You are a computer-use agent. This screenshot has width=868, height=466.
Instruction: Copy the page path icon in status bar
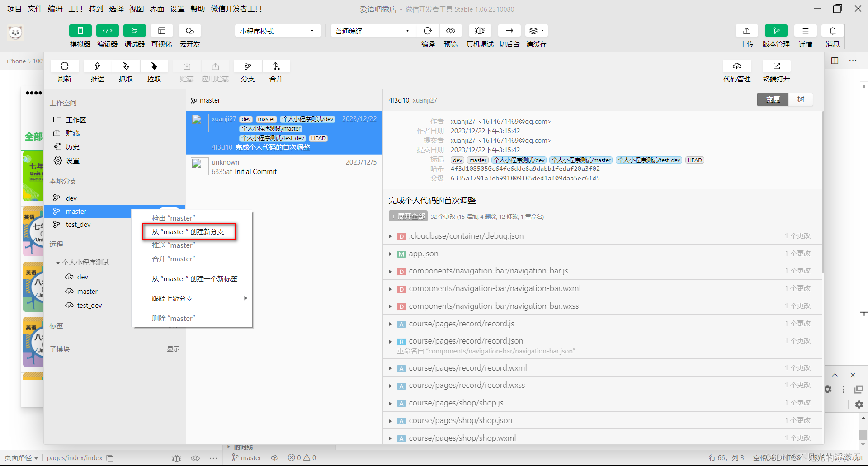click(x=110, y=458)
